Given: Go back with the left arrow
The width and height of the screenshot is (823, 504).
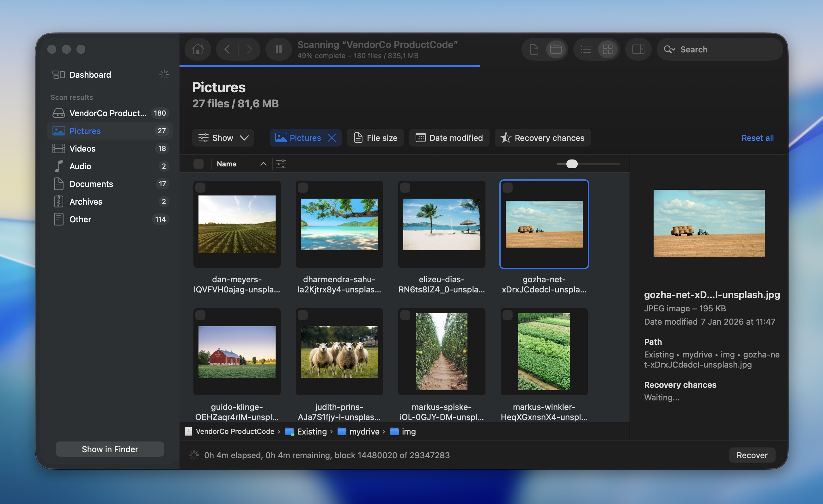Looking at the screenshot, I should coord(227,49).
